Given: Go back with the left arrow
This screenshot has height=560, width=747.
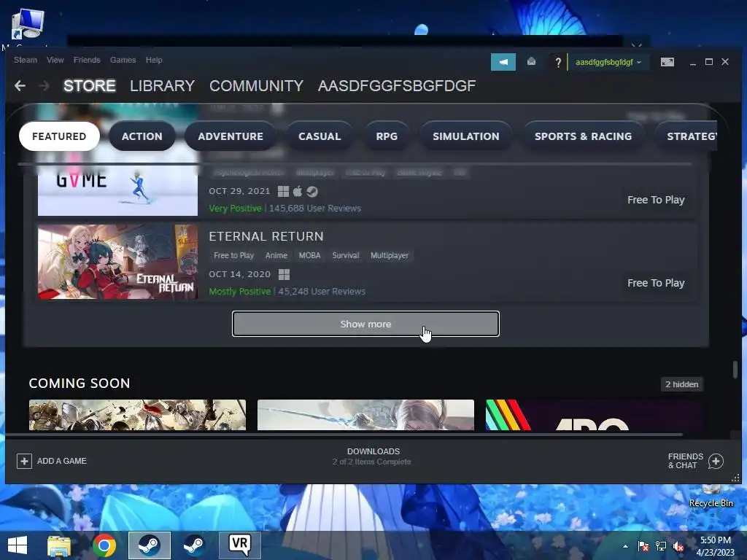Looking at the screenshot, I should point(20,86).
